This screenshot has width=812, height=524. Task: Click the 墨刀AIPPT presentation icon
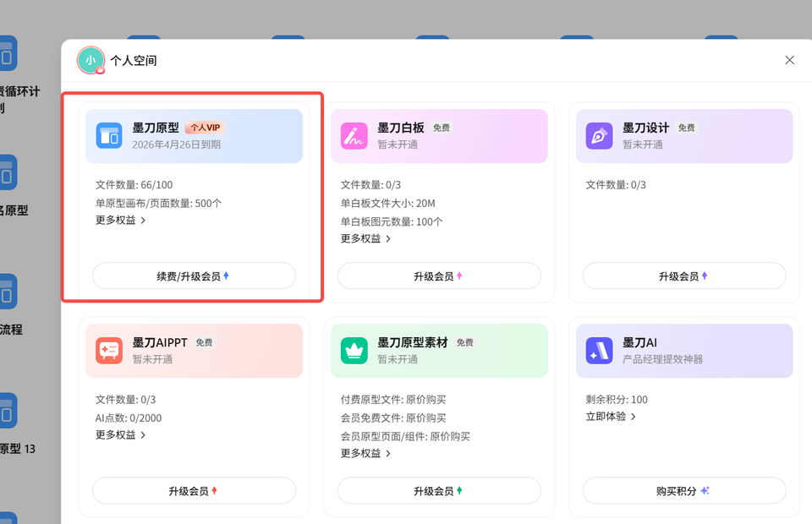click(109, 351)
